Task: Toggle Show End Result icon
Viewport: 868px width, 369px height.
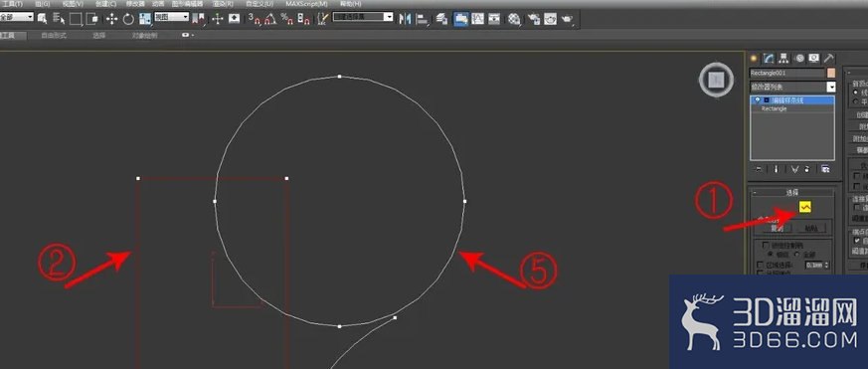Action: pyautogui.click(x=777, y=169)
